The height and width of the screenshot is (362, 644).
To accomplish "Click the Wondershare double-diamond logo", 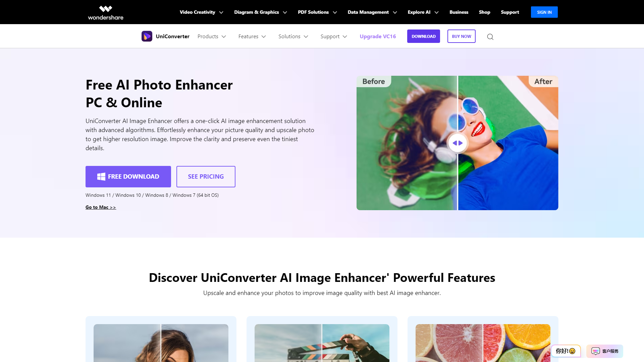I will click(106, 7).
